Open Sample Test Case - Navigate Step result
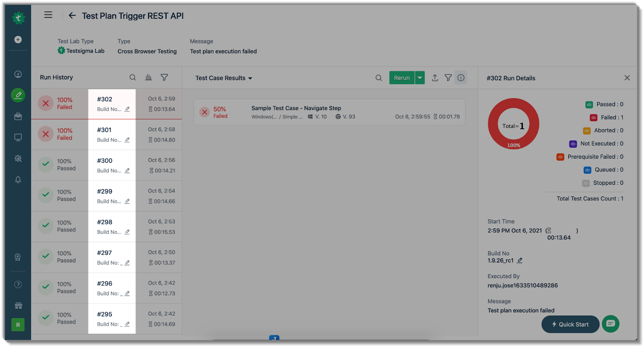 click(329, 112)
